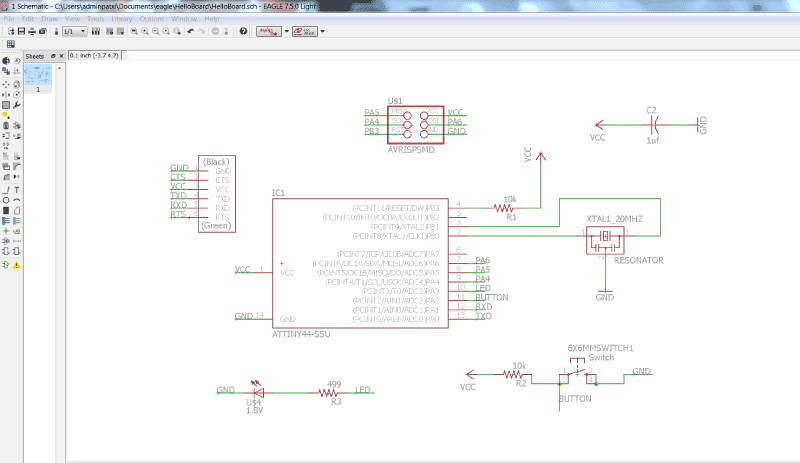Select the Rotate tool

tap(17, 94)
